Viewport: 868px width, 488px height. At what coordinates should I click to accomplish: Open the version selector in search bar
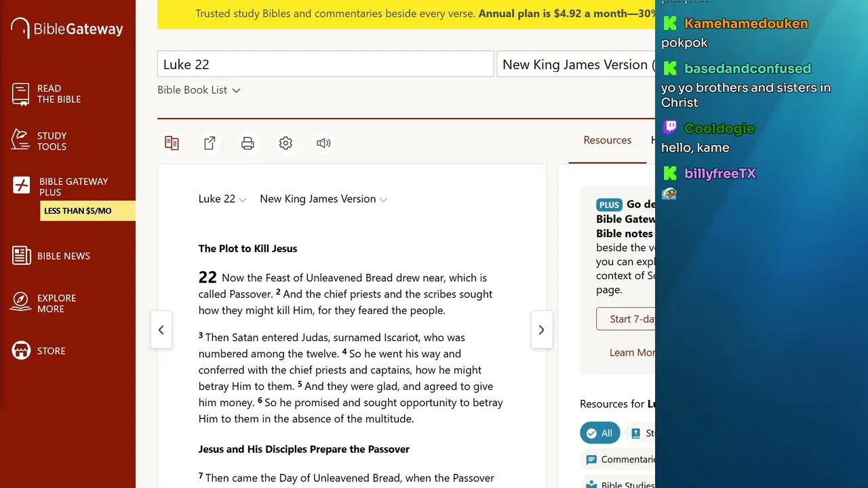tap(576, 64)
